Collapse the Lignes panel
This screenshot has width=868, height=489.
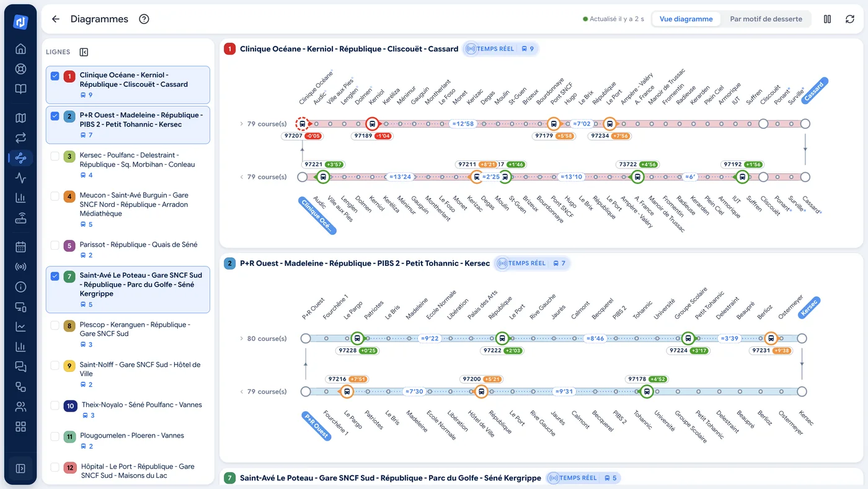click(84, 52)
